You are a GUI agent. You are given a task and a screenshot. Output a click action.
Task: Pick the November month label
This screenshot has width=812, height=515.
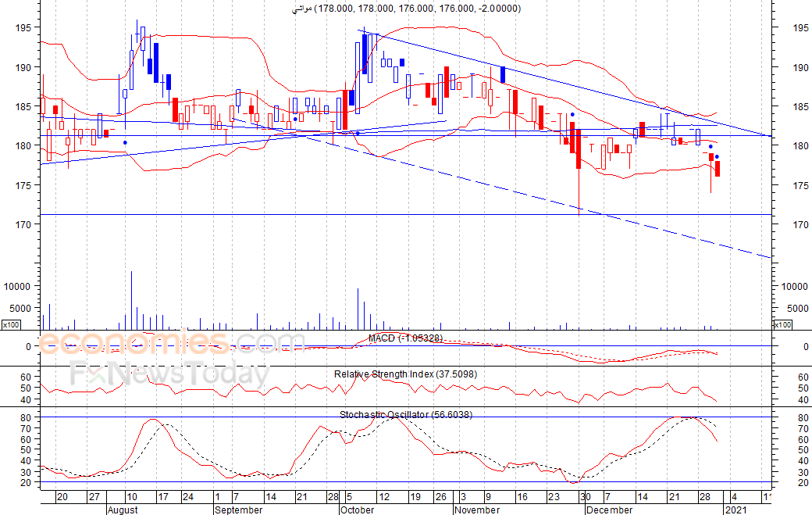coord(477,510)
